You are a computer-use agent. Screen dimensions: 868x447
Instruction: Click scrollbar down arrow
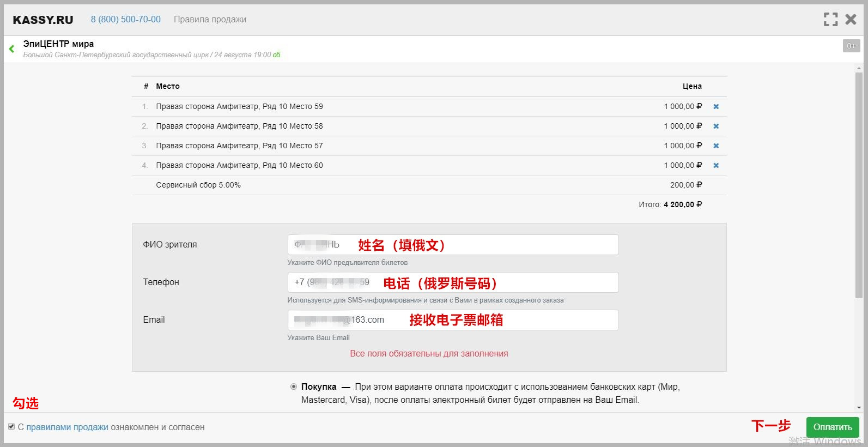(859, 408)
